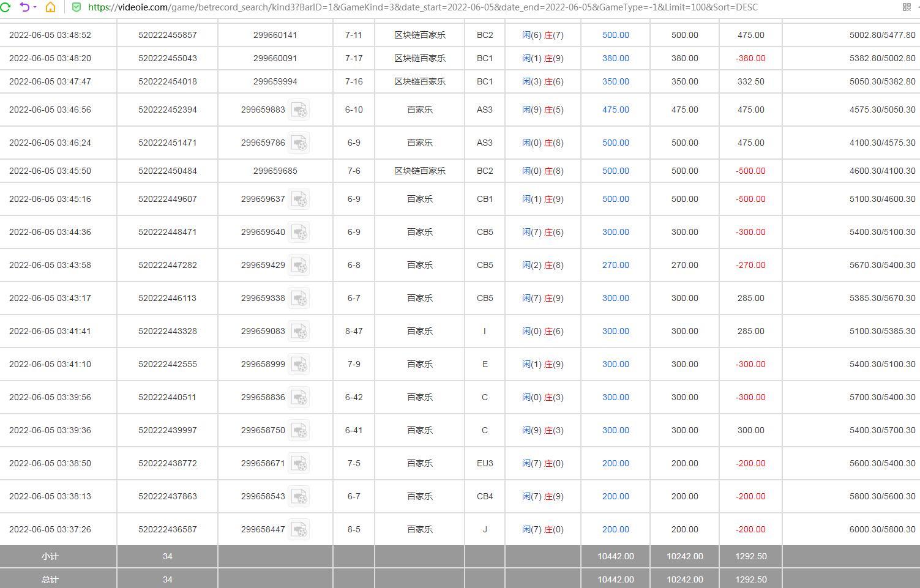Viewport: 920px width, 588px height.
Task: Click the 百家乐 game type for table J
Action: pyautogui.click(x=420, y=529)
